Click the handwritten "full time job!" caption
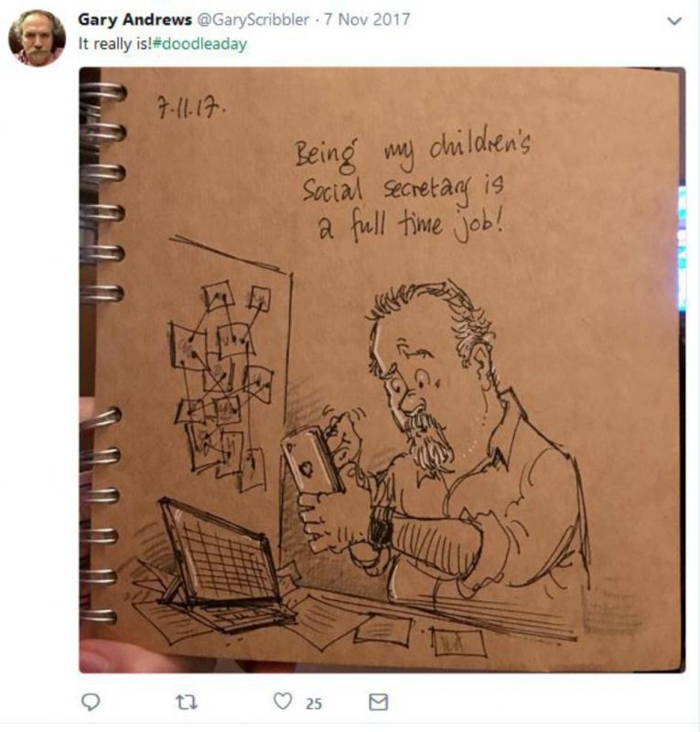 tap(427, 227)
